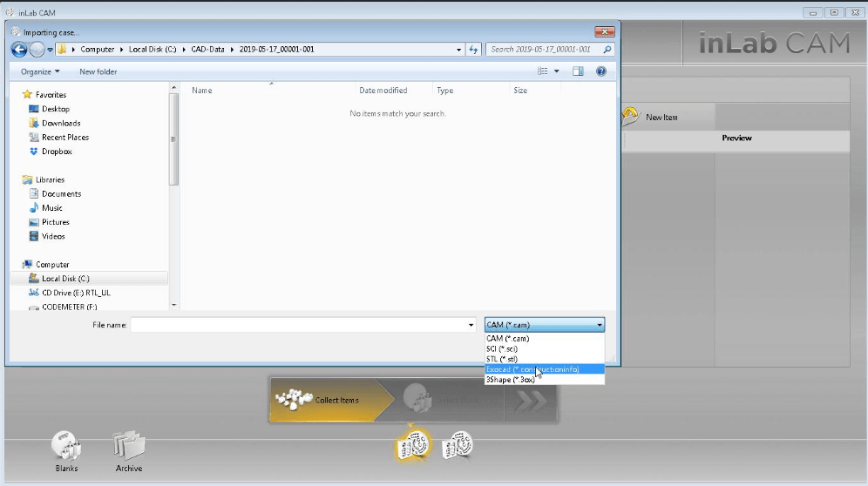Click the double-arrow next step button
The width and height of the screenshot is (868, 486).
click(x=531, y=401)
